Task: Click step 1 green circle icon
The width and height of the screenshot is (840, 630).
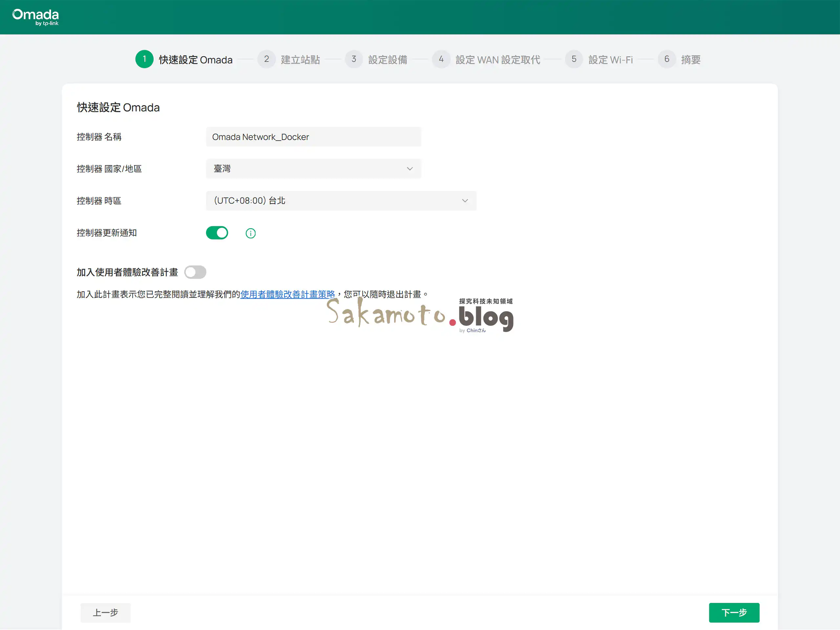Action: [x=144, y=59]
